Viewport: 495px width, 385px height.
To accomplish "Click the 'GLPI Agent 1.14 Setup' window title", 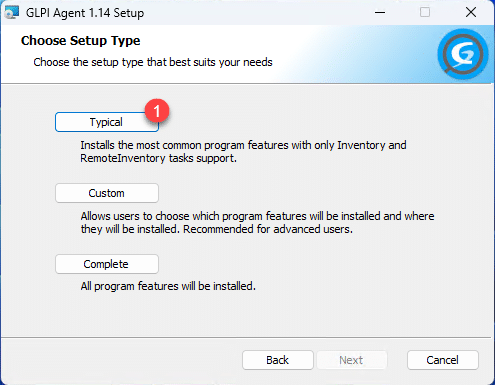I will [x=85, y=13].
